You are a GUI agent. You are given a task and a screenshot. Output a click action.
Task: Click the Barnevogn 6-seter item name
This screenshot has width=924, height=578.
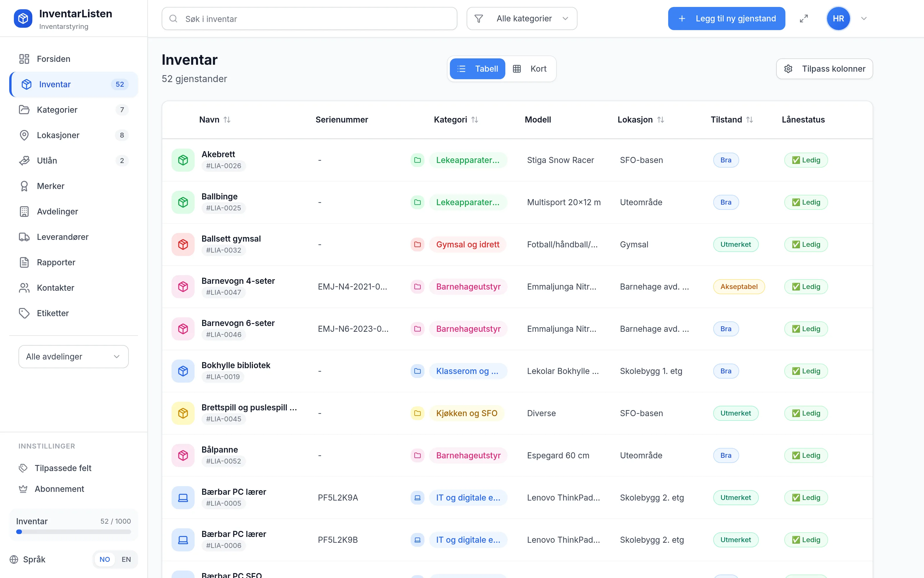tap(238, 323)
